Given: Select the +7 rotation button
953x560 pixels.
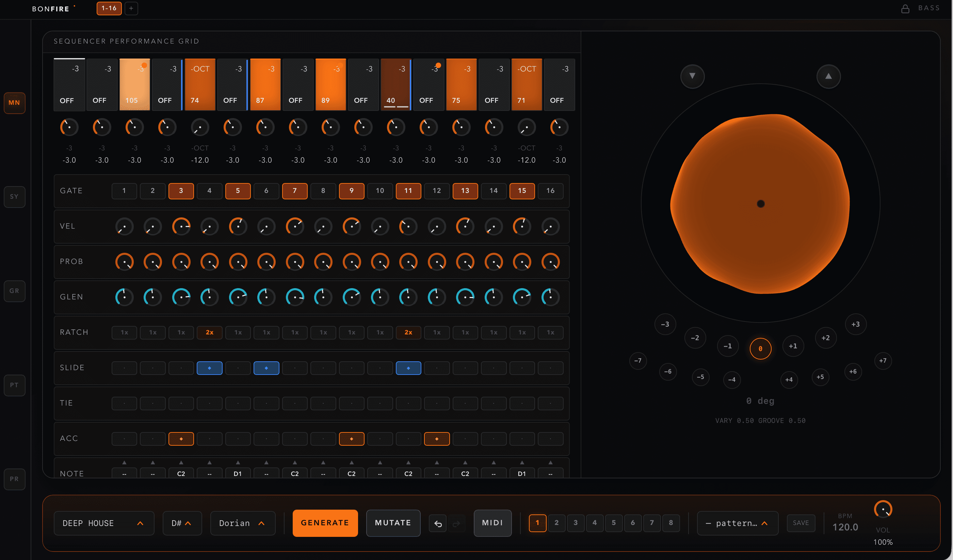Looking at the screenshot, I should pyautogui.click(x=883, y=360).
